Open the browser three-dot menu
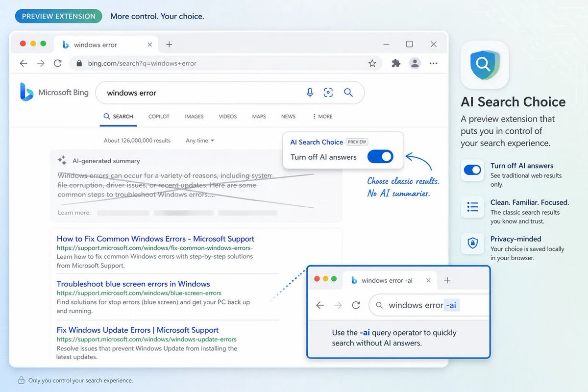588x392 pixels. [434, 63]
